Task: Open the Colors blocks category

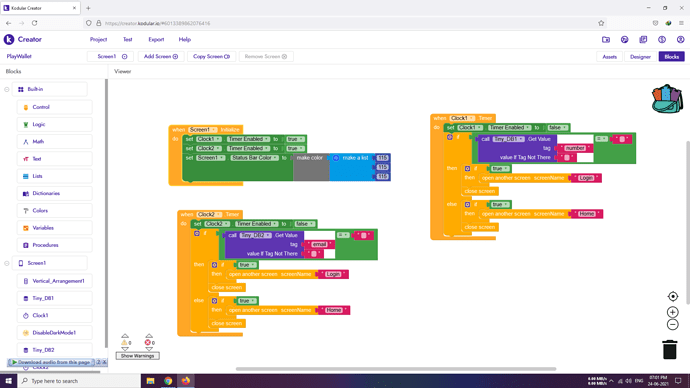Action: (x=54, y=211)
